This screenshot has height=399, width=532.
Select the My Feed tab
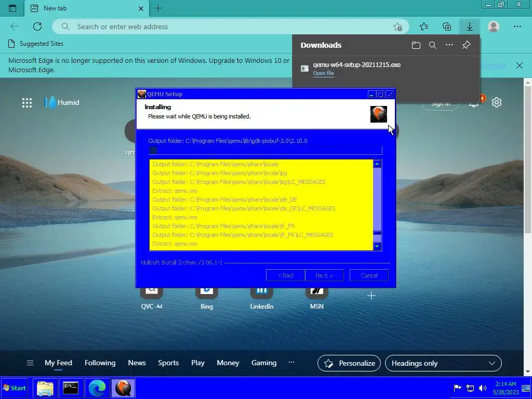pyautogui.click(x=58, y=363)
